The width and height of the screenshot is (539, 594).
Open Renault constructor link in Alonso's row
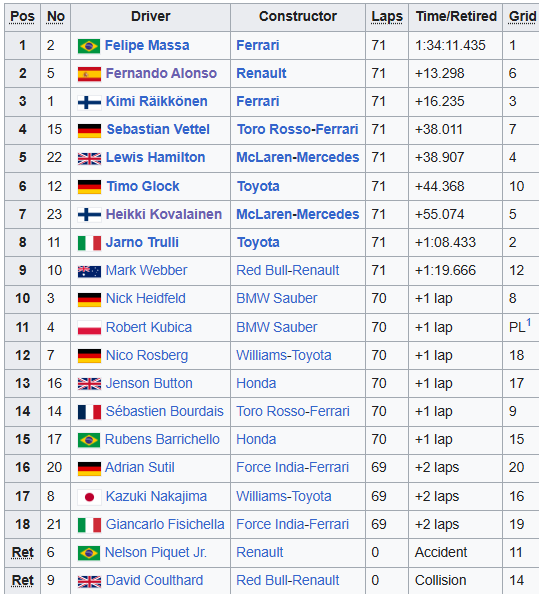[x=261, y=73]
